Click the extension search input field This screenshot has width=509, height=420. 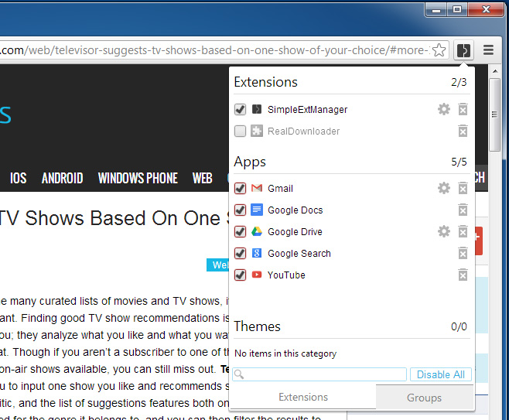click(319, 374)
